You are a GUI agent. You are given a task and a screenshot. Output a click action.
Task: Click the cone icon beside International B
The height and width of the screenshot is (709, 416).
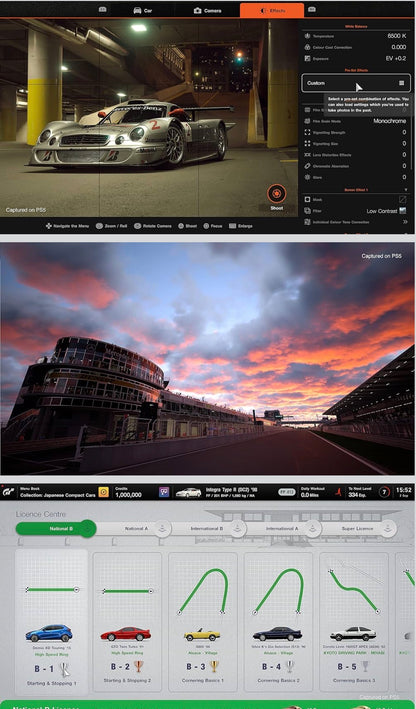pyautogui.click(x=238, y=528)
